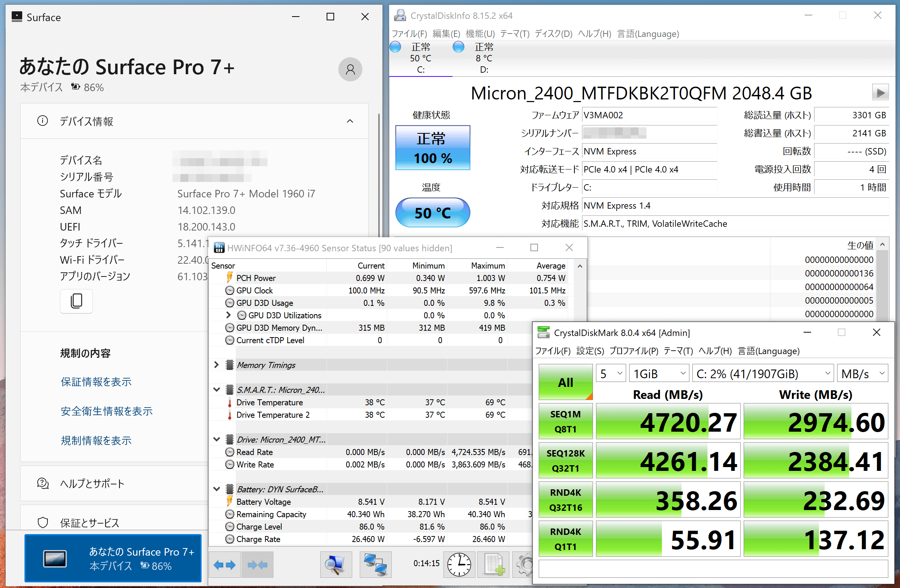Open CrystalDiskMark プロファイル(P) menu
Viewport: 900px width, 588px height.
[x=634, y=351]
